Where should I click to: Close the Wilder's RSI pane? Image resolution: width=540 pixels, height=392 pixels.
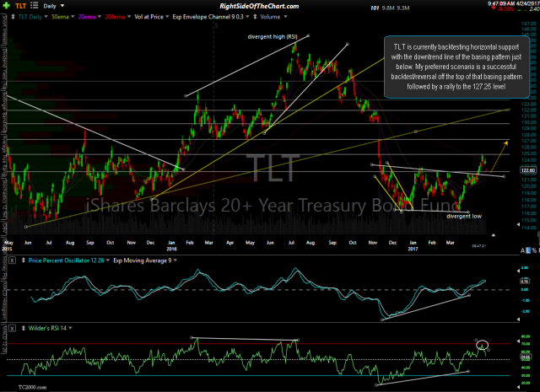[12, 328]
